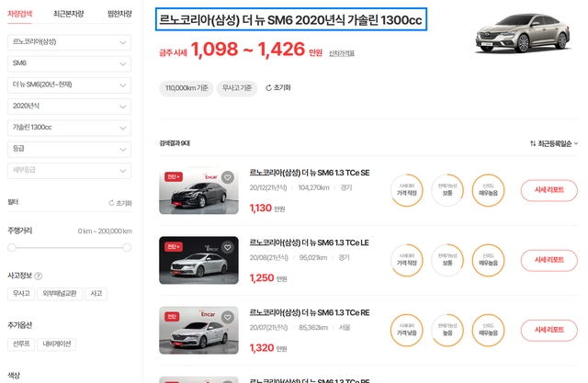Open the 최근등록일순 sort dropdown
Image resolution: width=588 pixels, height=383 pixels.
click(554, 143)
